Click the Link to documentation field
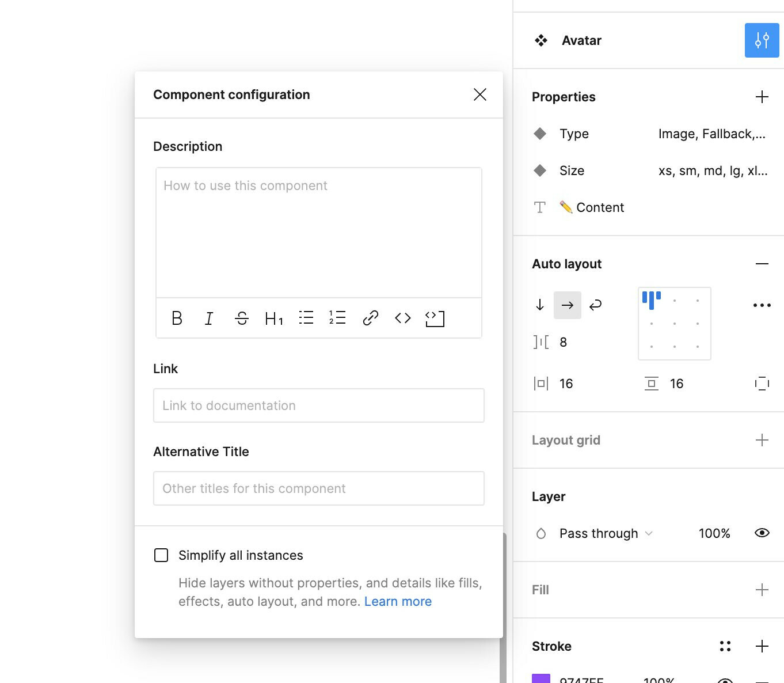784x683 pixels. point(319,405)
